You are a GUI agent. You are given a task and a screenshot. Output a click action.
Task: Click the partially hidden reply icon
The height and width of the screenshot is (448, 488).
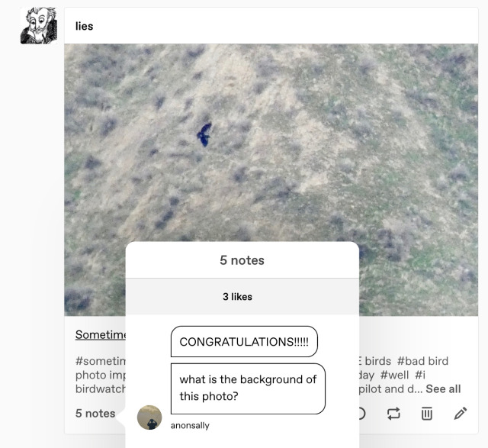(363, 414)
